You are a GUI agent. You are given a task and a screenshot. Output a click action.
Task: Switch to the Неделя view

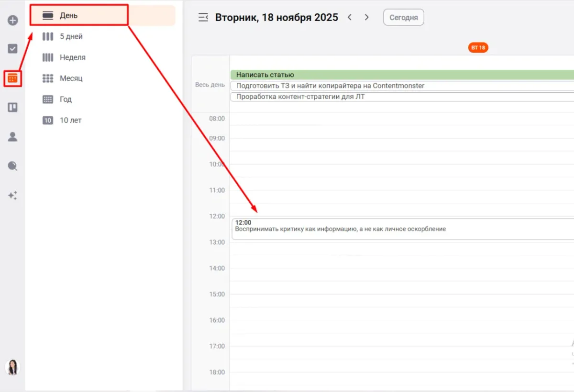72,57
